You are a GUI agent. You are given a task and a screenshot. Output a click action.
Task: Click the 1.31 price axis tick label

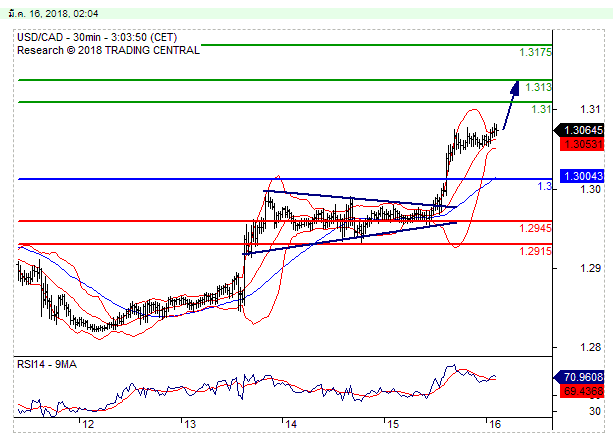coord(590,109)
